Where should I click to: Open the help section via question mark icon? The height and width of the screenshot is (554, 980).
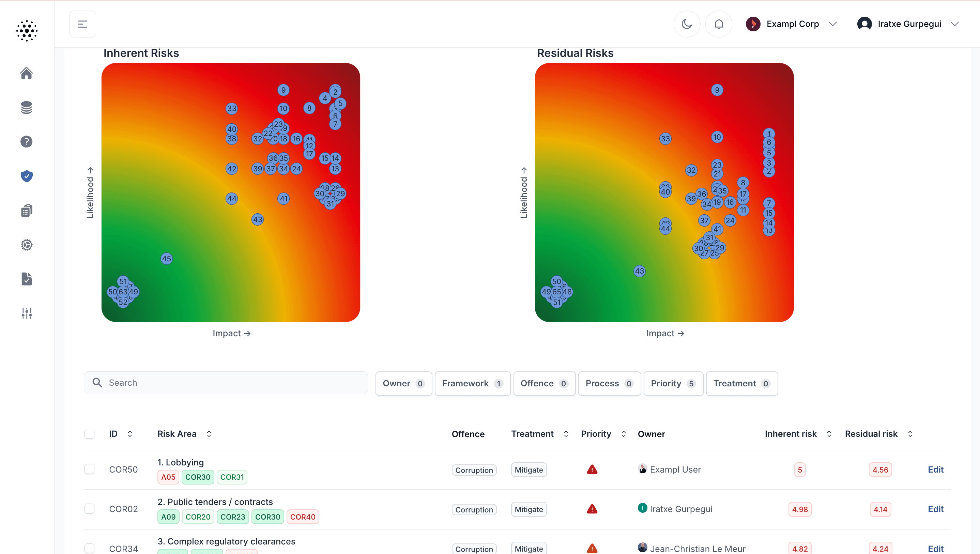26,141
